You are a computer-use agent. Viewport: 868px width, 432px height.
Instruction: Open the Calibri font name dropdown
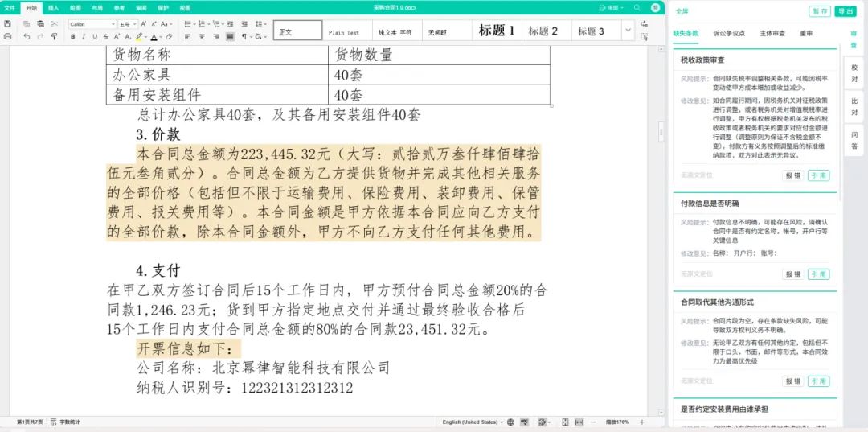point(92,24)
